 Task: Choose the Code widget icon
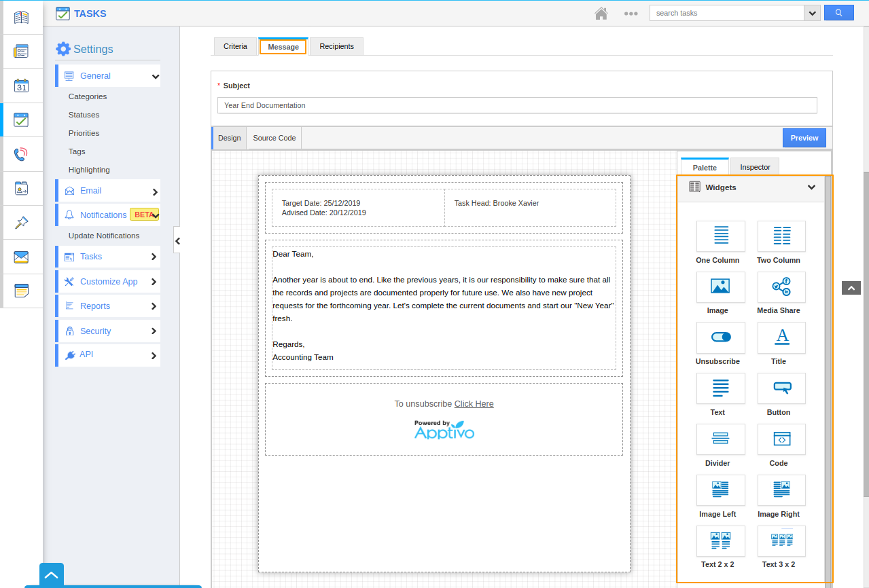(x=781, y=439)
